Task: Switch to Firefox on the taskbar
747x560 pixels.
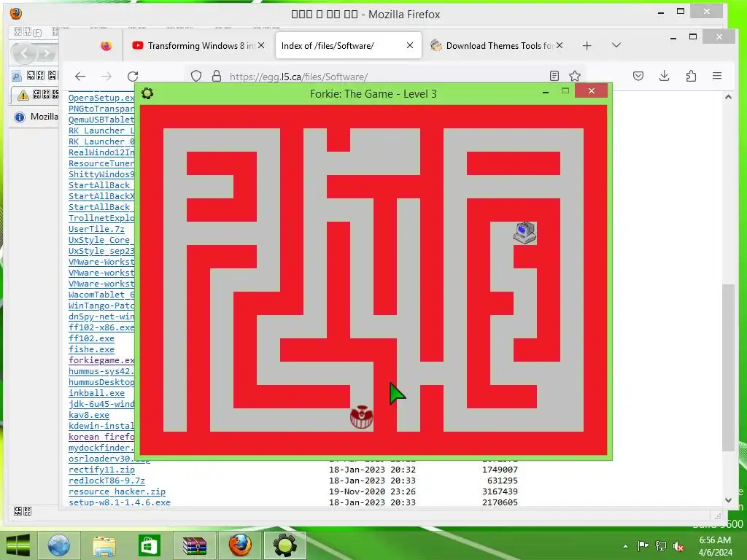Action: point(239,545)
